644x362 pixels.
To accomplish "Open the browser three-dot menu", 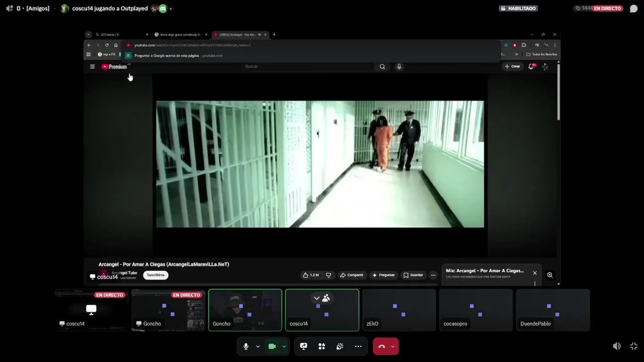I will pos(555,45).
